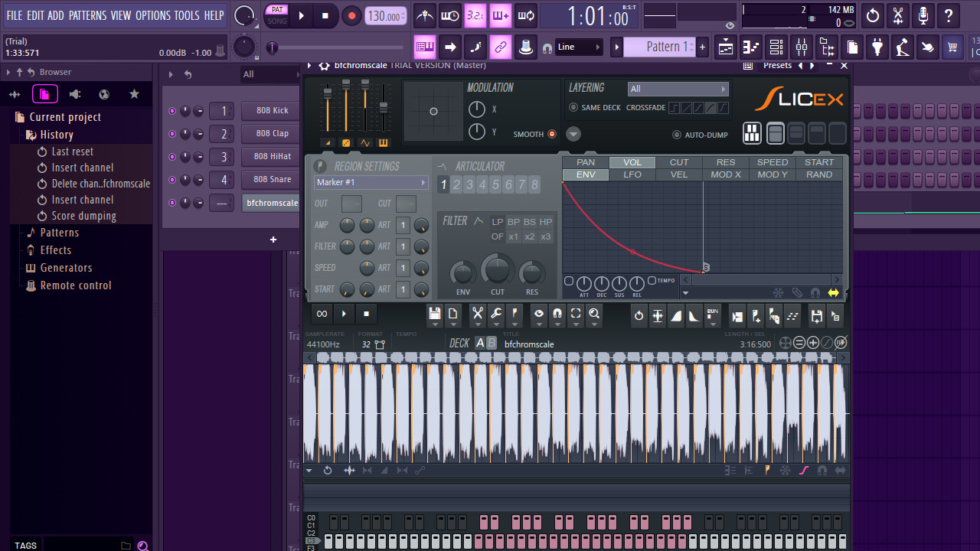Open the Piano roll toolbar icon
This screenshot has width=980, height=551.
point(751,47)
